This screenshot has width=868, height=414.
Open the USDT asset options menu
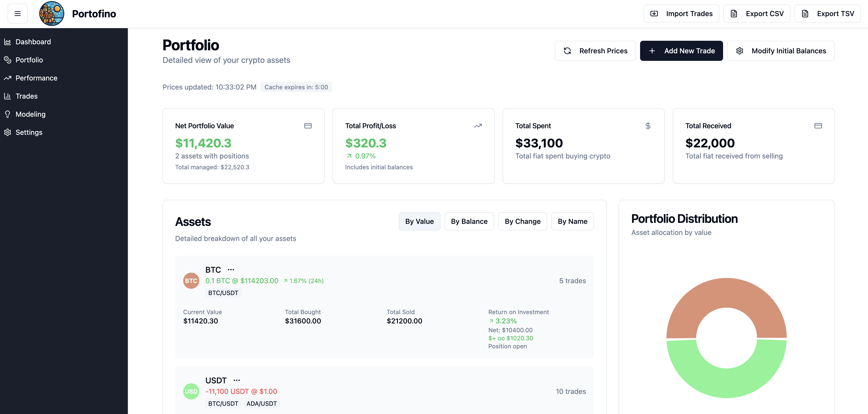(237, 380)
